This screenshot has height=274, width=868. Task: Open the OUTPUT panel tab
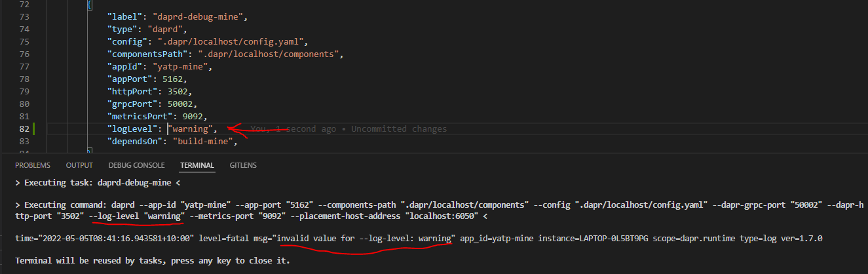point(80,165)
